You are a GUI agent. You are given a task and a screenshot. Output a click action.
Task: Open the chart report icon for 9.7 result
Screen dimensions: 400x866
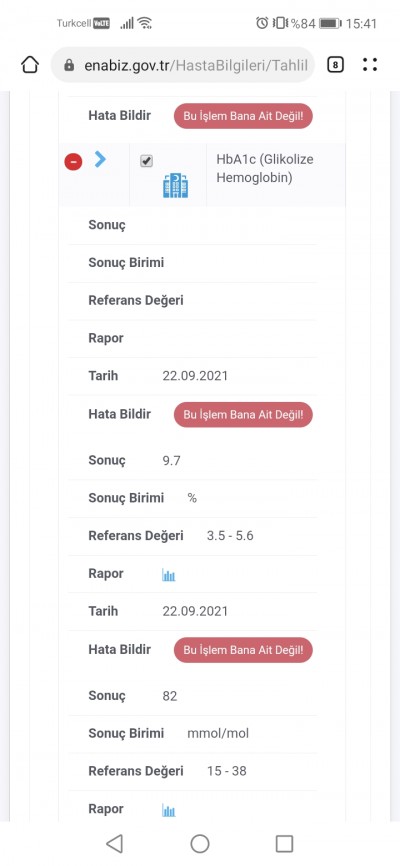(169, 575)
